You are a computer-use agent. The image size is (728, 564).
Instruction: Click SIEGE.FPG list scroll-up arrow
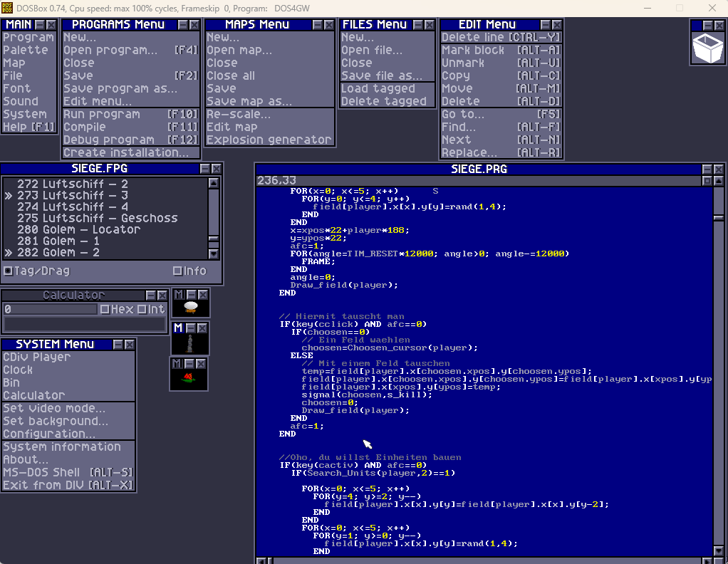(214, 183)
